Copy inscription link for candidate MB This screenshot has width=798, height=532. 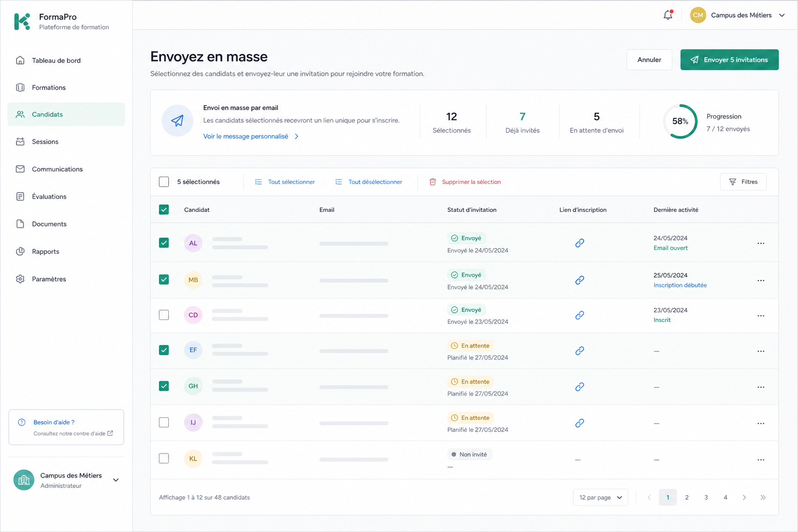pyautogui.click(x=580, y=280)
